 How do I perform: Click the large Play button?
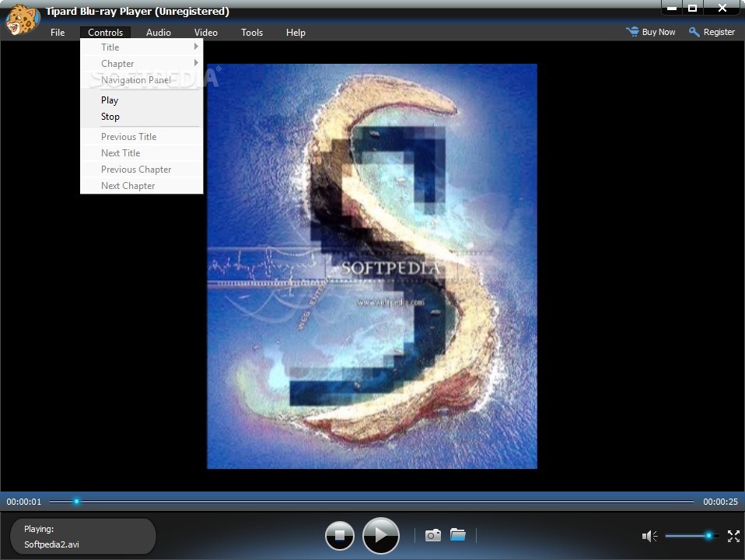(x=380, y=536)
